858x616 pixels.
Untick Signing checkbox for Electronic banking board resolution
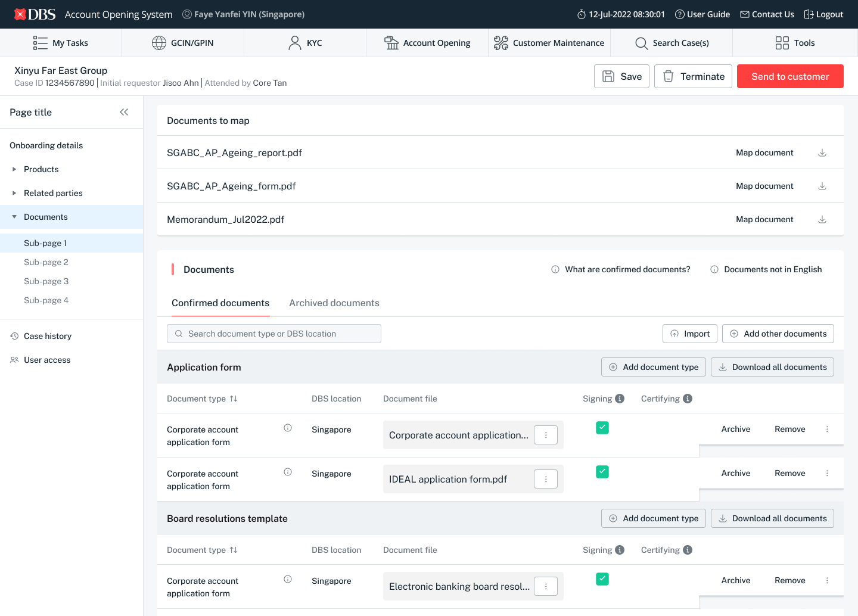point(602,579)
